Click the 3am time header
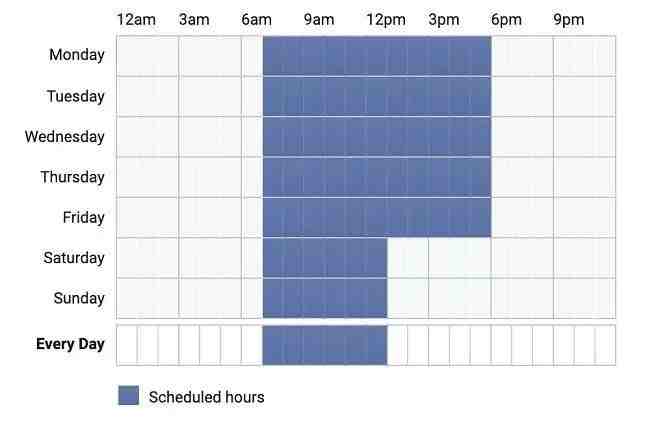 tap(194, 20)
